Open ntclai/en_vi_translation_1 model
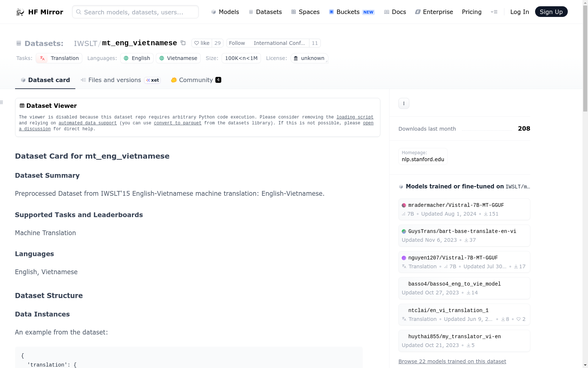Screen dimensions: 588x368 coord(464,315)
